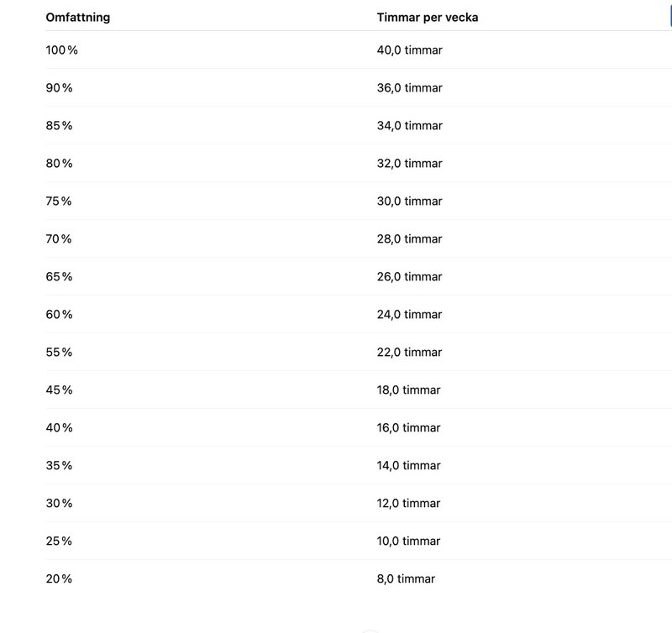Select the 35 % row label
This screenshot has height=633, width=672.
coord(59,465)
